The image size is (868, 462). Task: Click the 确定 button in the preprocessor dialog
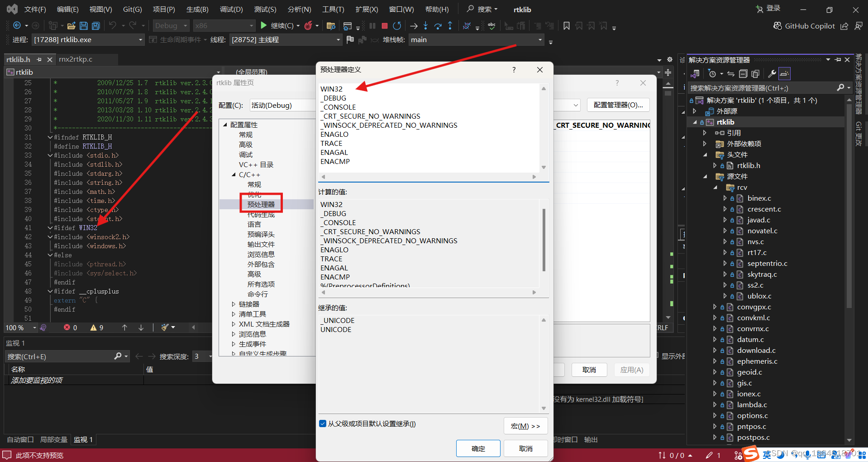pos(478,448)
